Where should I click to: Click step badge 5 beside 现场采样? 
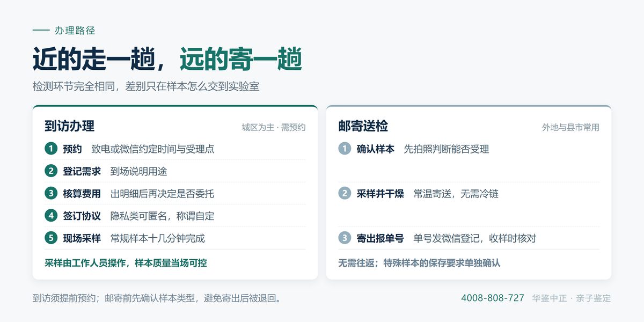[x=51, y=238]
